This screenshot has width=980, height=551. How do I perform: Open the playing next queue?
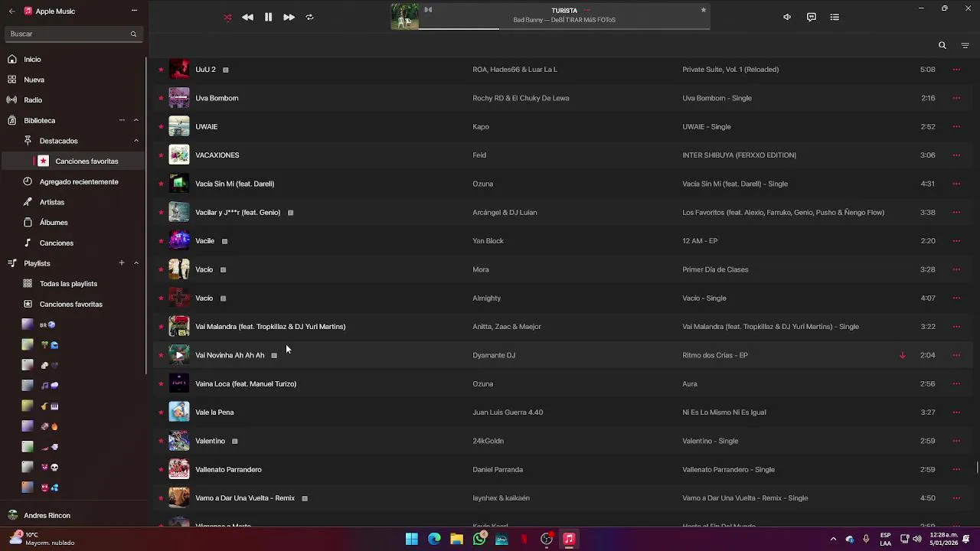point(835,17)
